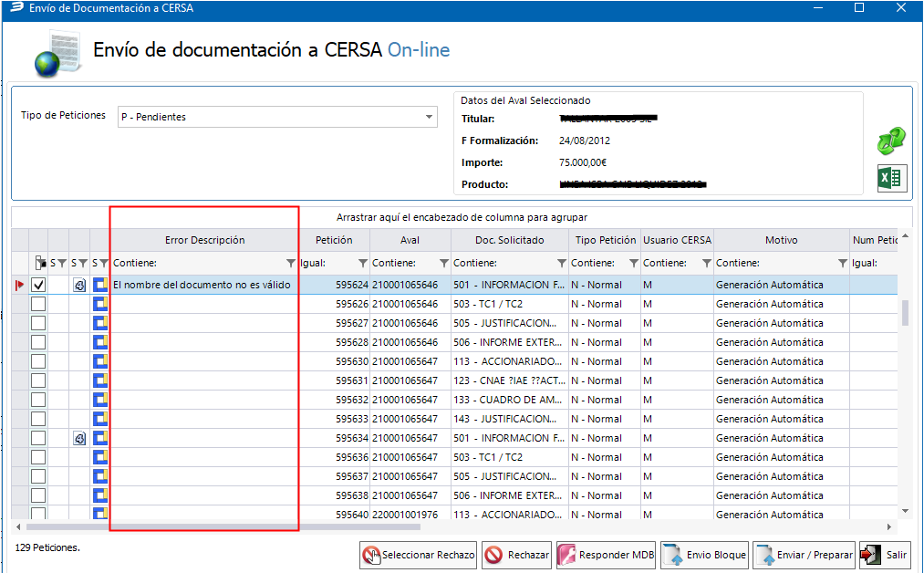Select the 'El nombre del documento no es válido' cell

pyautogui.click(x=202, y=286)
